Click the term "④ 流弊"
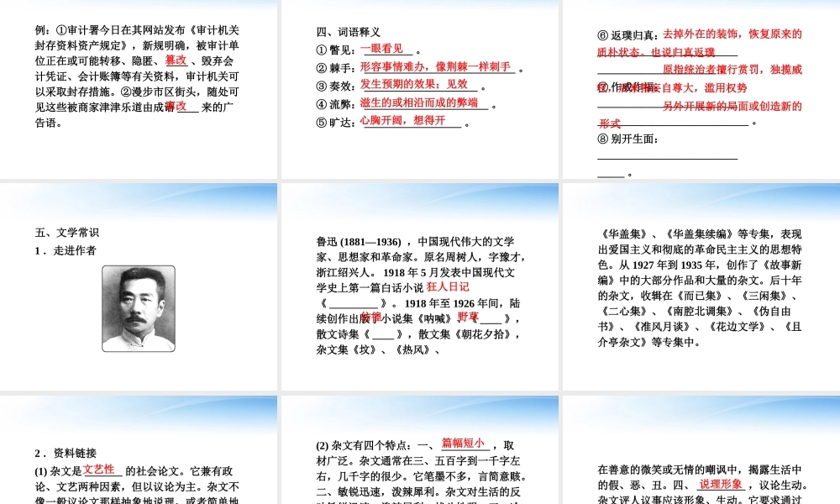This screenshot has height=504, width=840. point(335,104)
